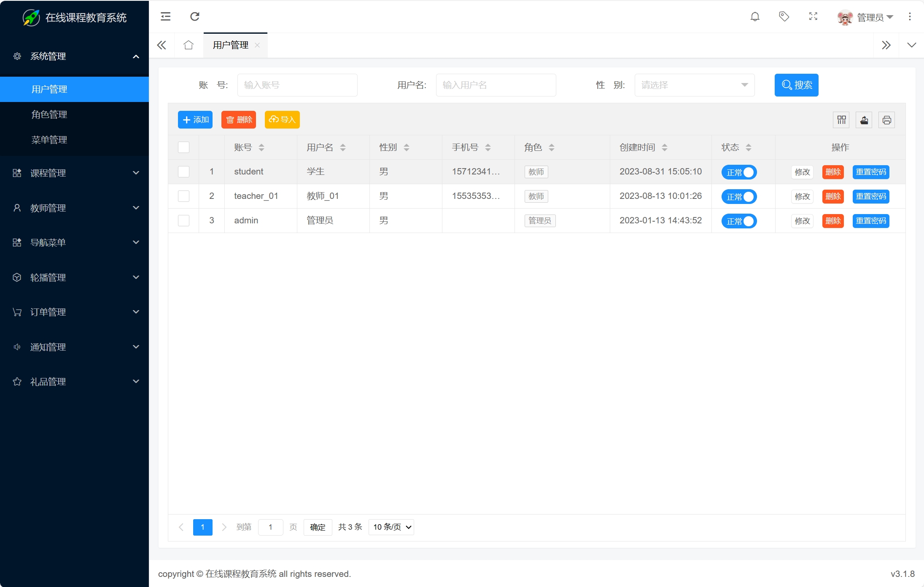Open the 10 条/页 page size dropdown

point(391,527)
